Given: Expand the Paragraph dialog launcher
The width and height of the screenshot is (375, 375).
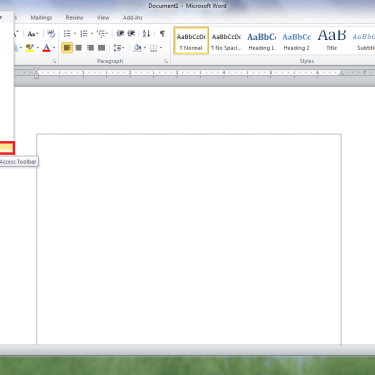Looking at the screenshot, I should (x=166, y=61).
